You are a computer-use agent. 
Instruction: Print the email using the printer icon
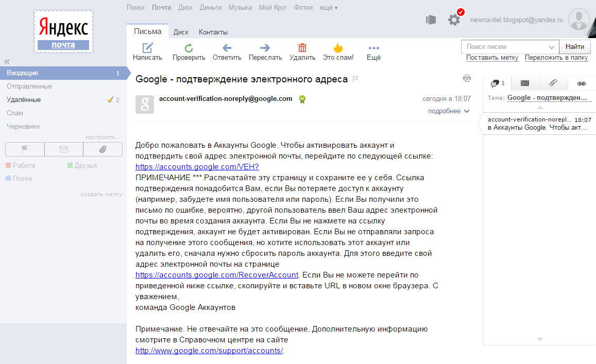pos(467,78)
